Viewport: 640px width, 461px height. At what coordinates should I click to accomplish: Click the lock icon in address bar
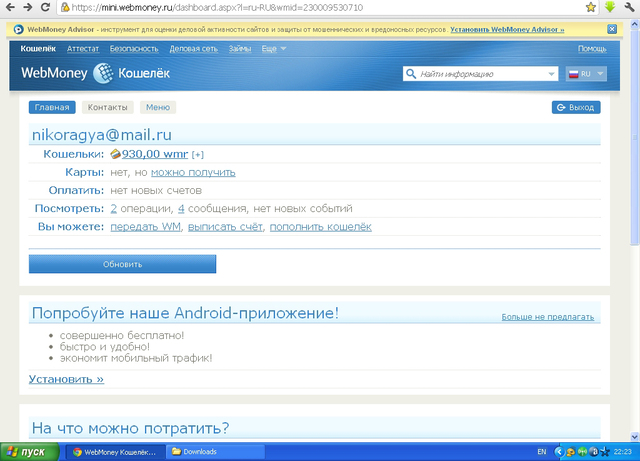click(x=64, y=7)
